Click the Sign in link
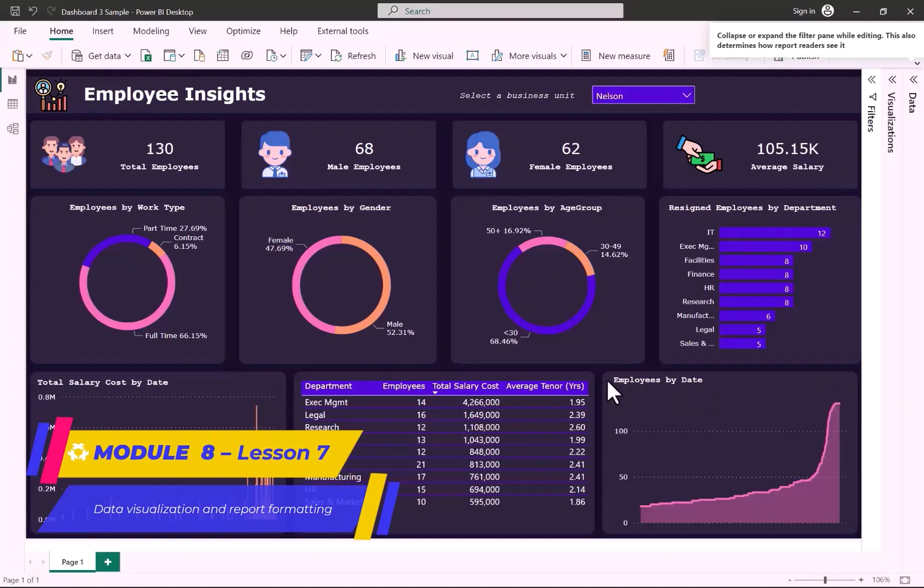This screenshot has height=588, width=924. (804, 10)
